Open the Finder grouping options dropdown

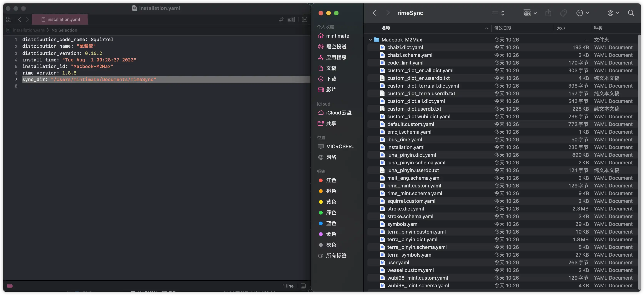click(x=530, y=13)
